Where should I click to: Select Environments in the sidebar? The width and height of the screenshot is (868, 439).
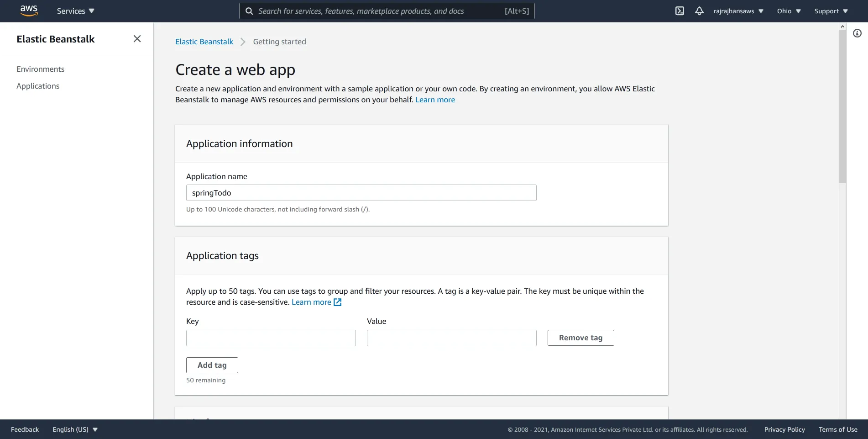tap(40, 69)
